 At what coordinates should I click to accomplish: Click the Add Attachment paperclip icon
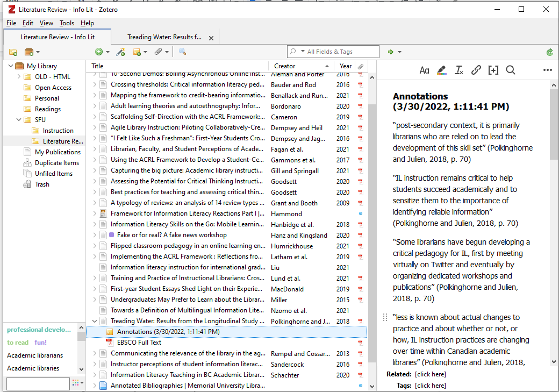pyautogui.click(x=158, y=52)
